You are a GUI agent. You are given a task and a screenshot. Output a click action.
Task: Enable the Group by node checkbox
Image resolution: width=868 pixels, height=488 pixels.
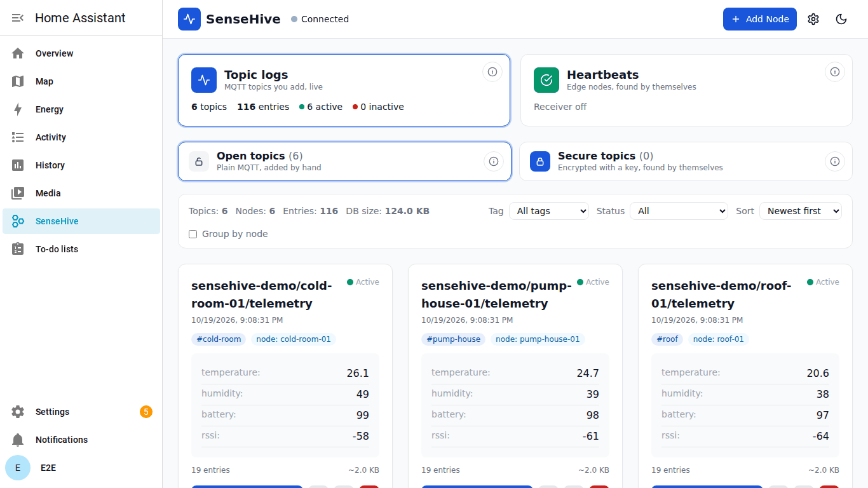click(193, 234)
